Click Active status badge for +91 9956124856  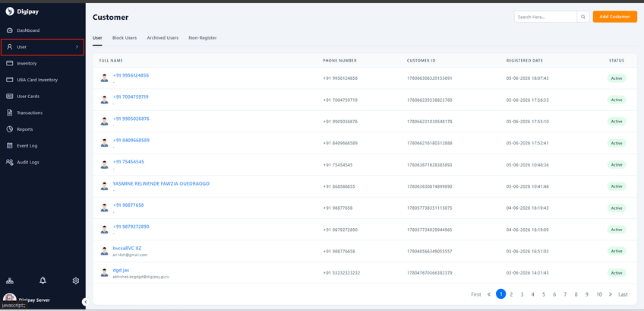(x=617, y=78)
